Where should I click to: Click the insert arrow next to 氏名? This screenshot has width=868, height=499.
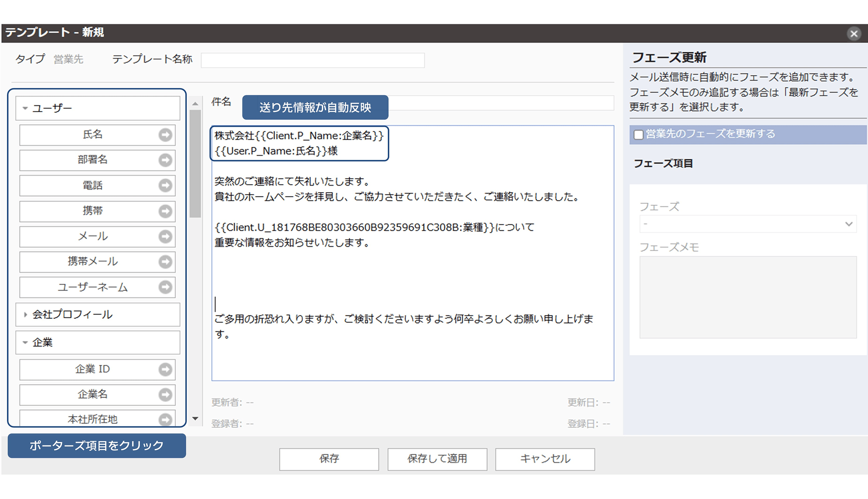[x=165, y=135]
